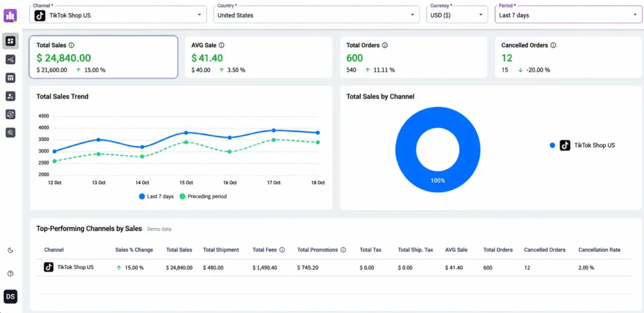Toggle dark mode moon icon
The image size is (644, 313).
click(11, 250)
